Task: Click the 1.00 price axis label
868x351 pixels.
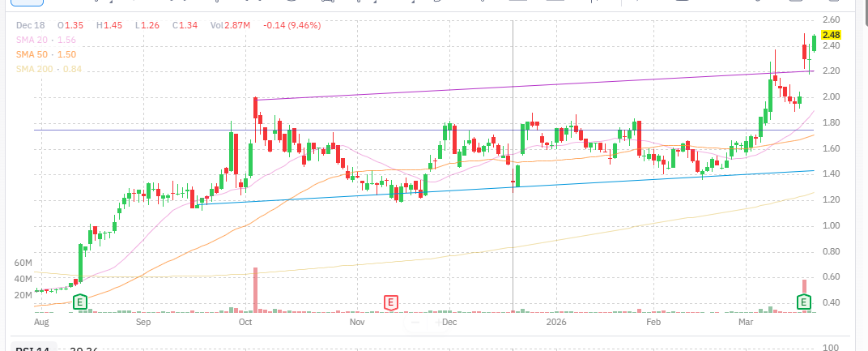Action: click(832, 226)
